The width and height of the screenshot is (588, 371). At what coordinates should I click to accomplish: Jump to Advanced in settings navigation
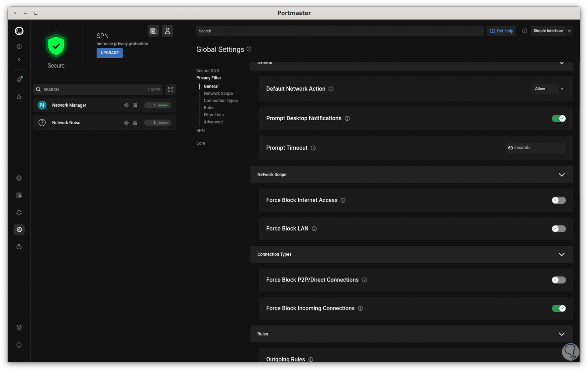tap(213, 122)
